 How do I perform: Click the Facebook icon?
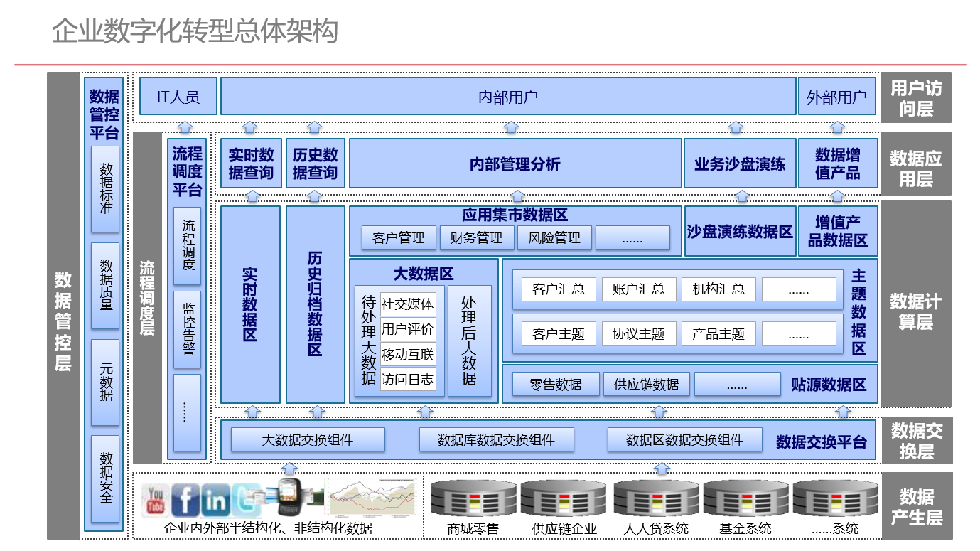tap(185, 500)
